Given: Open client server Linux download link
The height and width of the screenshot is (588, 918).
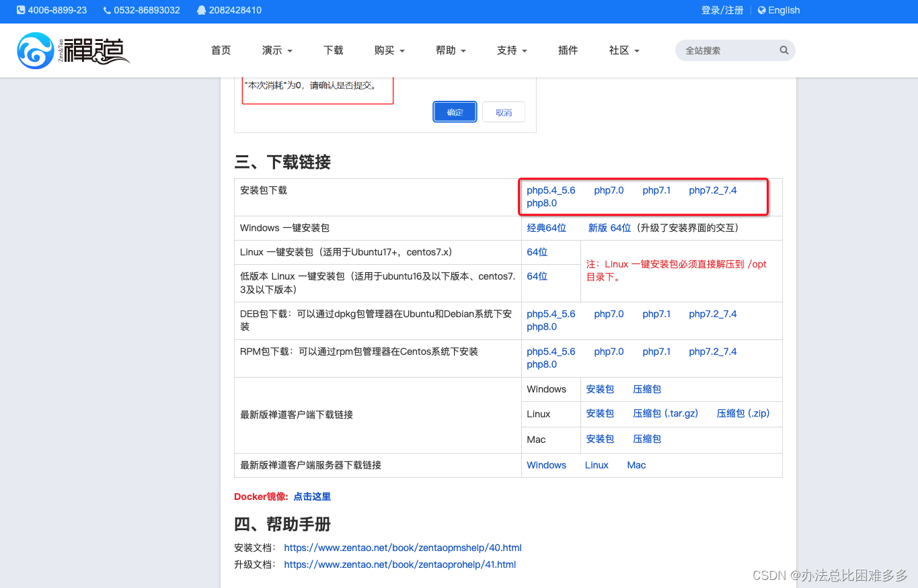Looking at the screenshot, I should [x=597, y=465].
